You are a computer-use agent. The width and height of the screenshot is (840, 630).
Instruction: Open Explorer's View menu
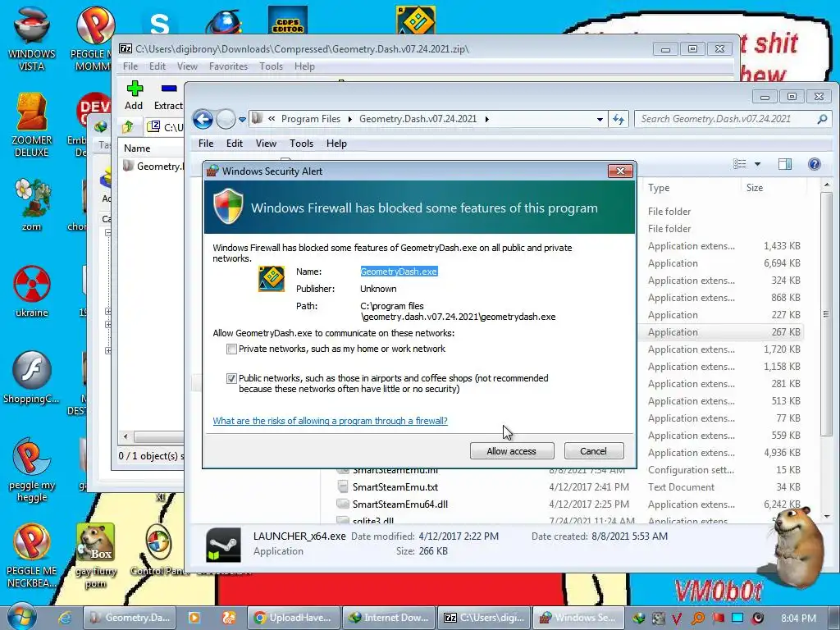point(266,144)
